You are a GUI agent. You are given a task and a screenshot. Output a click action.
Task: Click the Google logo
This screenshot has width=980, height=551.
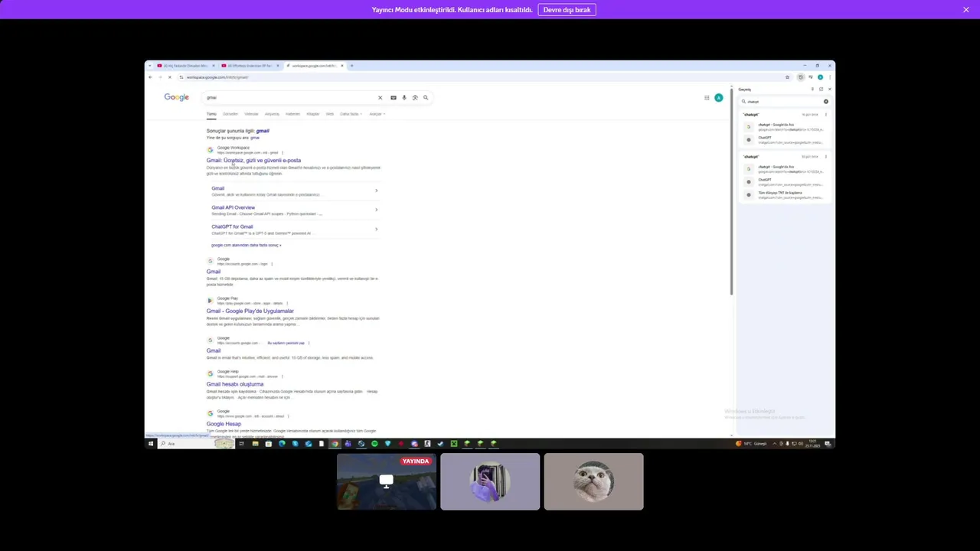click(176, 97)
